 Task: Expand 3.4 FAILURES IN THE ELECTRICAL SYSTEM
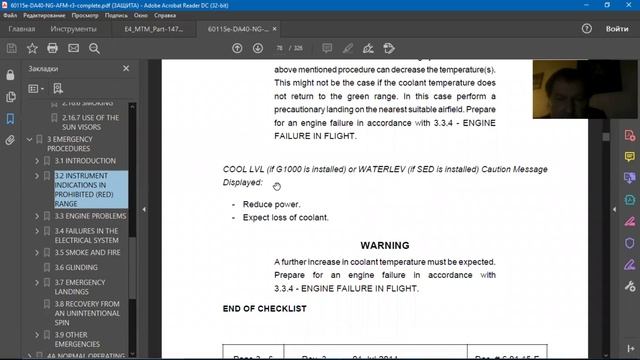click(x=37, y=231)
